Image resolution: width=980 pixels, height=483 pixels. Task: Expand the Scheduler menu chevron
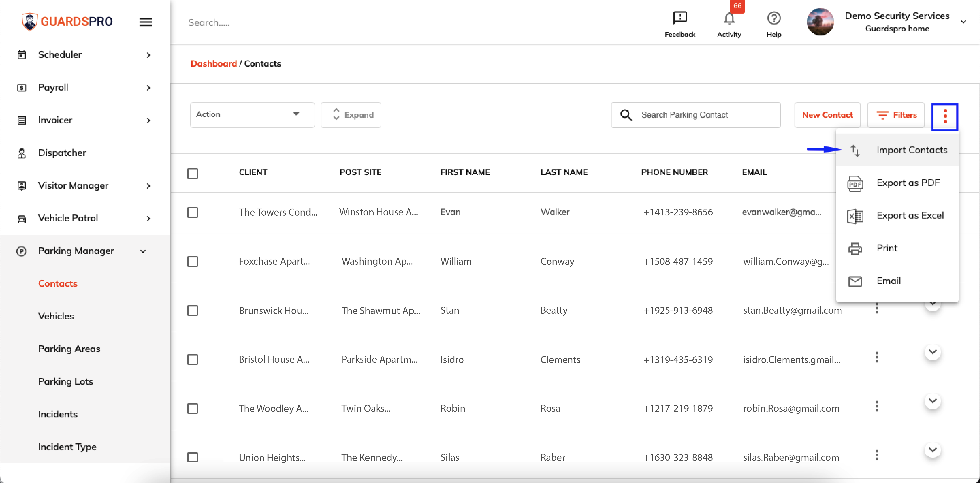point(148,55)
